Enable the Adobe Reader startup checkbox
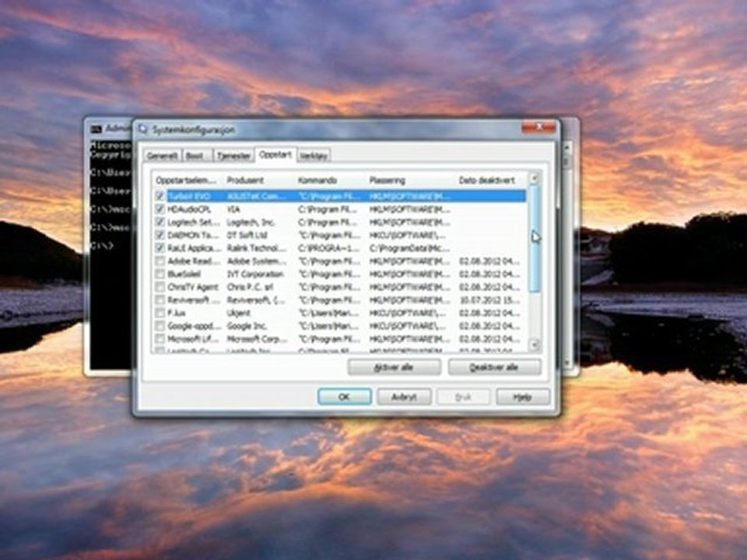The width and height of the screenshot is (747, 560). pyautogui.click(x=160, y=261)
